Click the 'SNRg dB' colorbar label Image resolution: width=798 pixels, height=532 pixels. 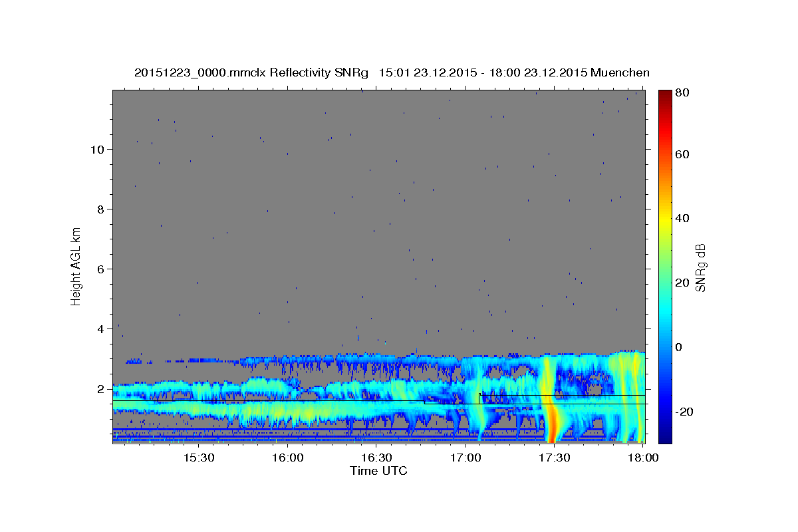700,266
